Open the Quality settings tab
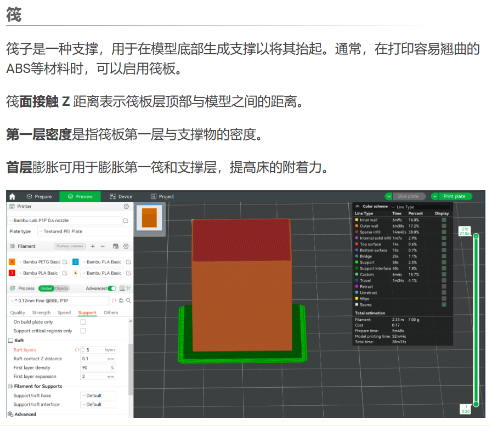 tap(18, 313)
